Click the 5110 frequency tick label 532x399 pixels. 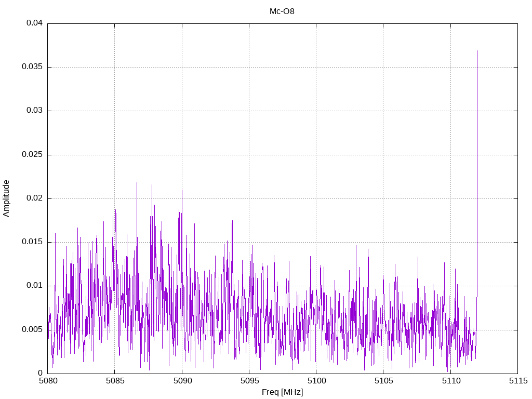pos(450,381)
